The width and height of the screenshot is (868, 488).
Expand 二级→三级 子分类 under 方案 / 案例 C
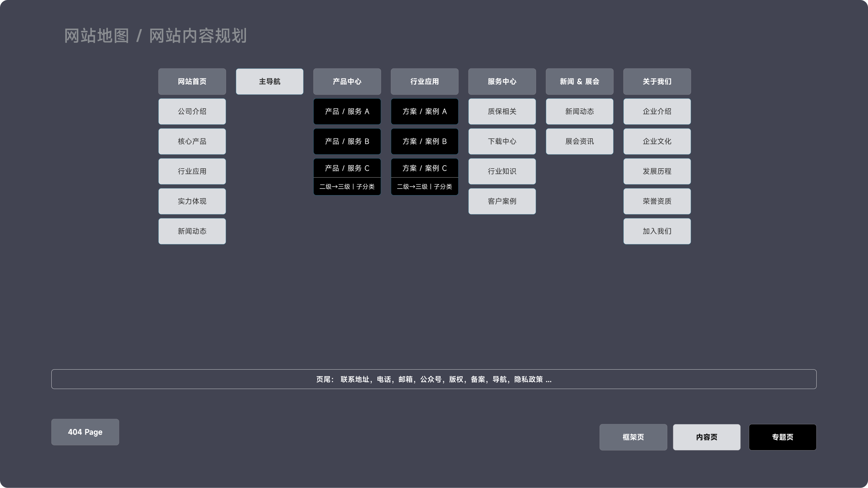pyautogui.click(x=424, y=187)
